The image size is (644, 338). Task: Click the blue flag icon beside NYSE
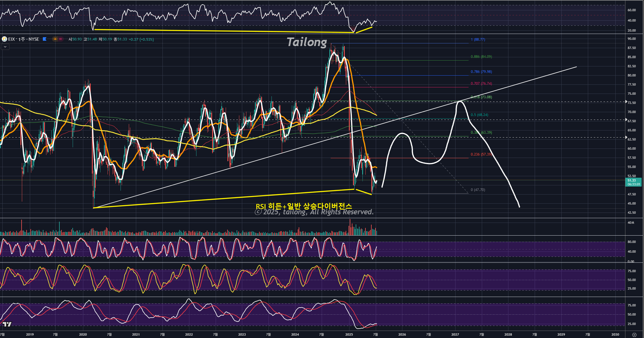point(45,39)
